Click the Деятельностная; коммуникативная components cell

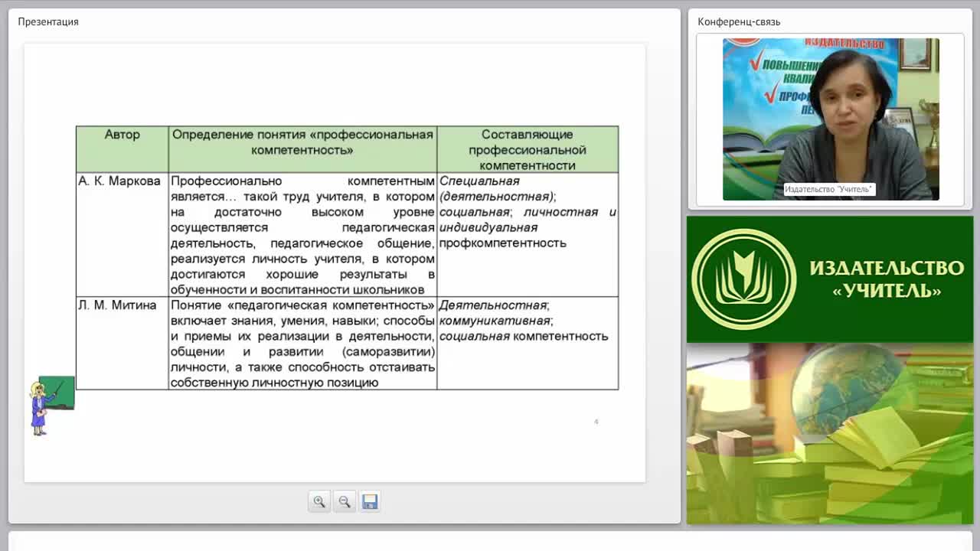click(x=528, y=343)
